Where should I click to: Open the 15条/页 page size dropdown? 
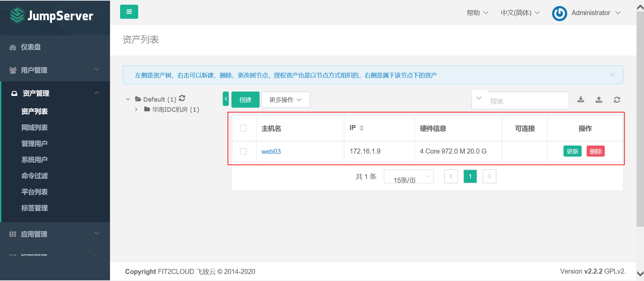409,177
